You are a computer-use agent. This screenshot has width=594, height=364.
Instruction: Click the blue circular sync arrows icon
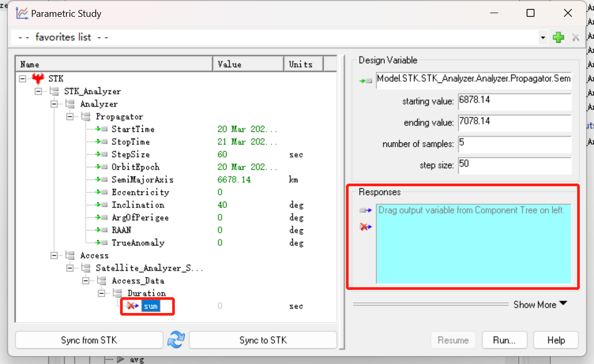[176, 340]
